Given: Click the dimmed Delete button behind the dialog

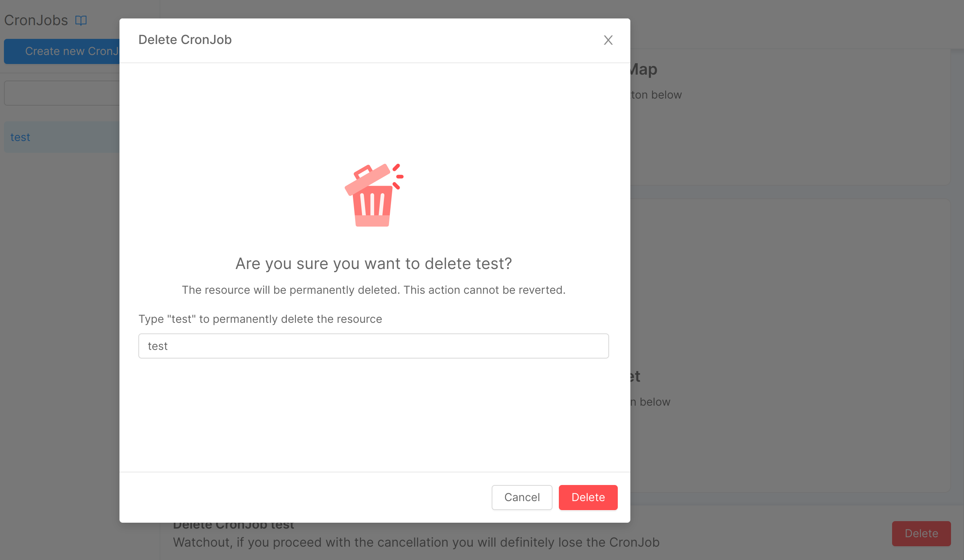Looking at the screenshot, I should click(921, 533).
